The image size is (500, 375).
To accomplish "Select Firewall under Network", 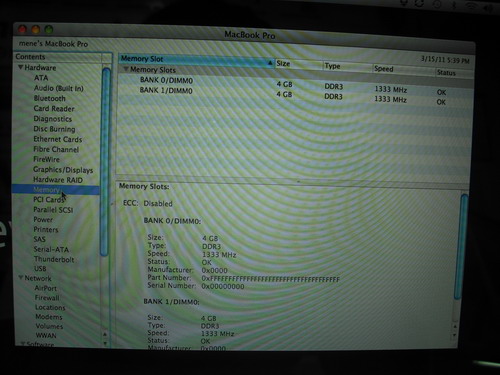I will coord(47,298).
